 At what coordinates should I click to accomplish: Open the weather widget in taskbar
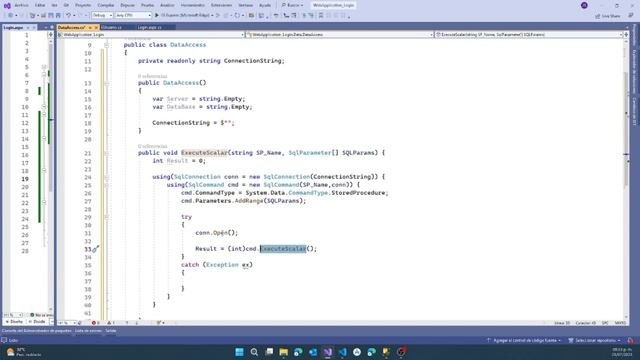click(x=24, y=352)
